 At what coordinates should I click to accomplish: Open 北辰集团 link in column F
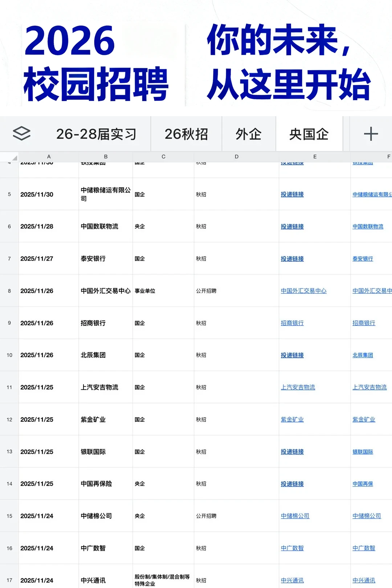click(363, 355)
